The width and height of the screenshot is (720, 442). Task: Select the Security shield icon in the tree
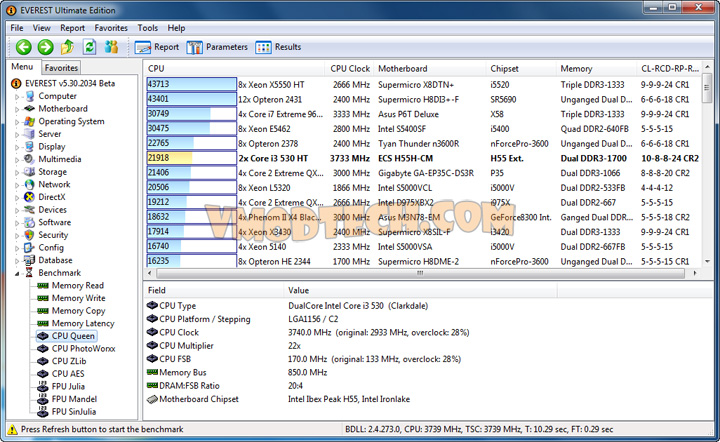click(29, 235)
